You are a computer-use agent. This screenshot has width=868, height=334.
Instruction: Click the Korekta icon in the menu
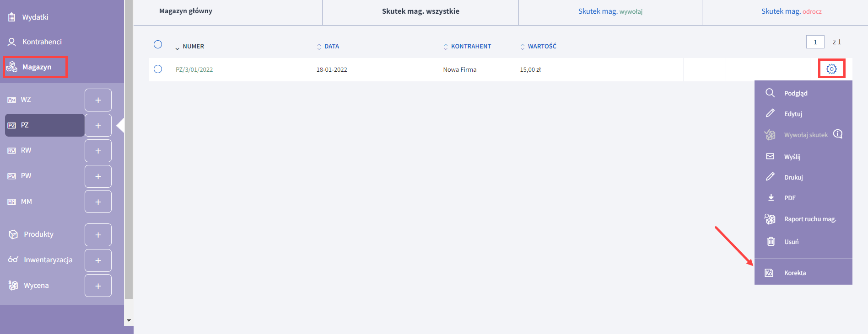click(769, 273)
